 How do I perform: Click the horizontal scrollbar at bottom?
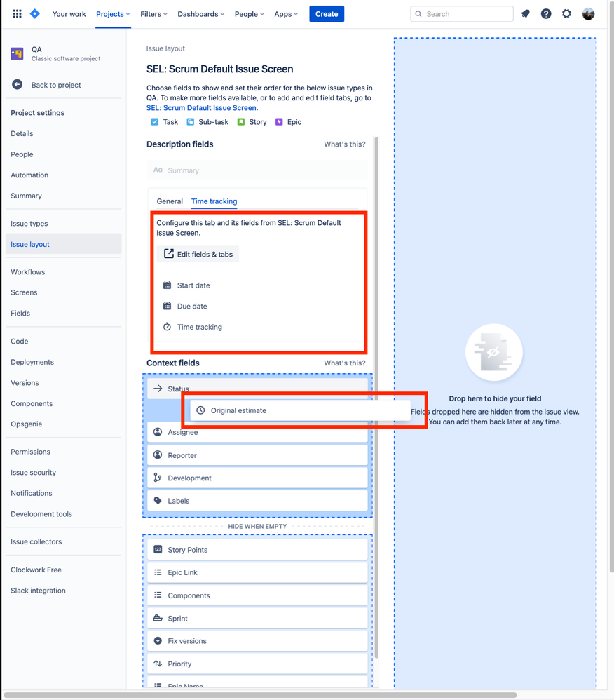[260, 695]
